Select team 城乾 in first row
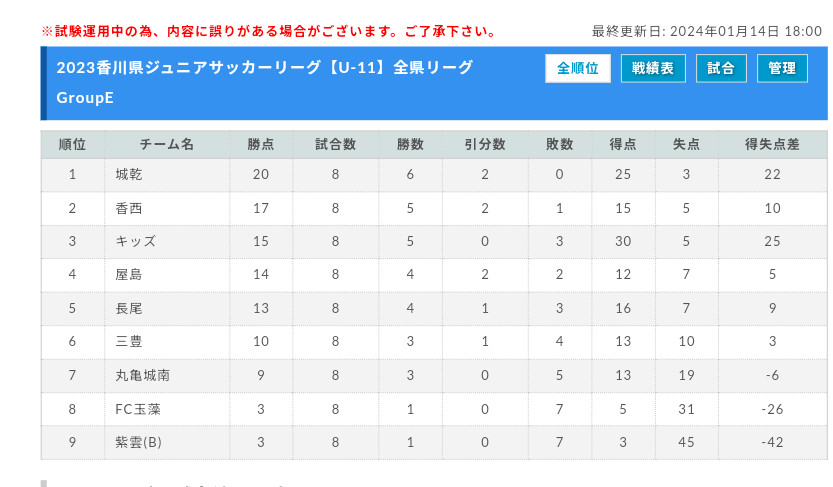 click(129, 175)
